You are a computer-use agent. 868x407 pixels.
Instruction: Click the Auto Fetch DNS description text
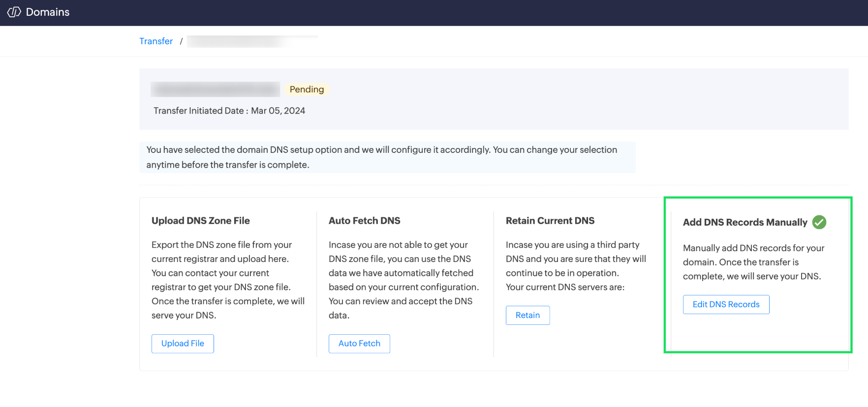click(403, 280)
